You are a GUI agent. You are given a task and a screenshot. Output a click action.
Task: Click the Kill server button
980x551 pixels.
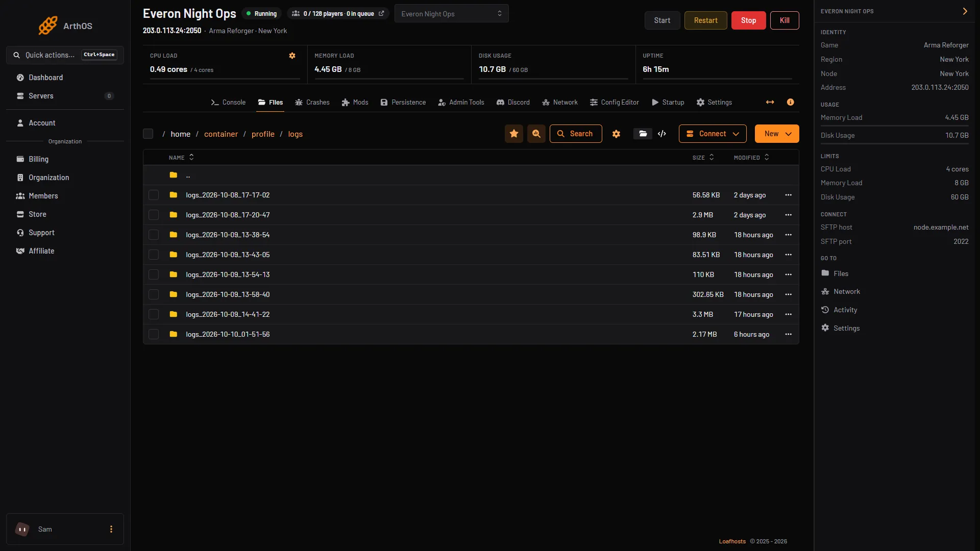click(785, 20)
